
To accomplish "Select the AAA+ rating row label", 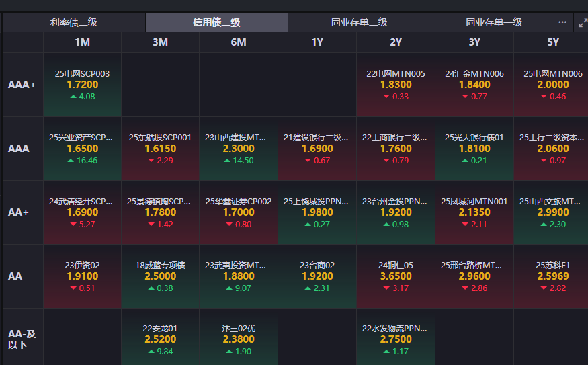I will pyautogui.click(x=22, y=85).
